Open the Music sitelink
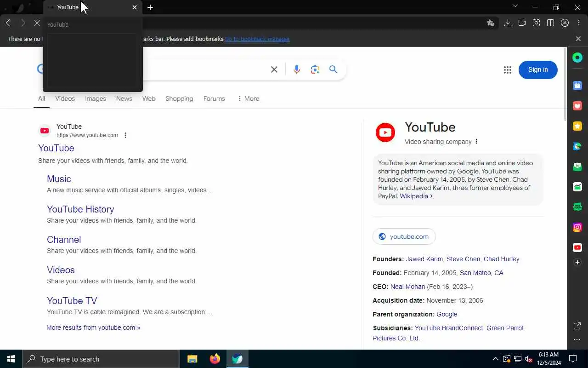The width and height of the screenshot is (588, 368). [59, 179]
